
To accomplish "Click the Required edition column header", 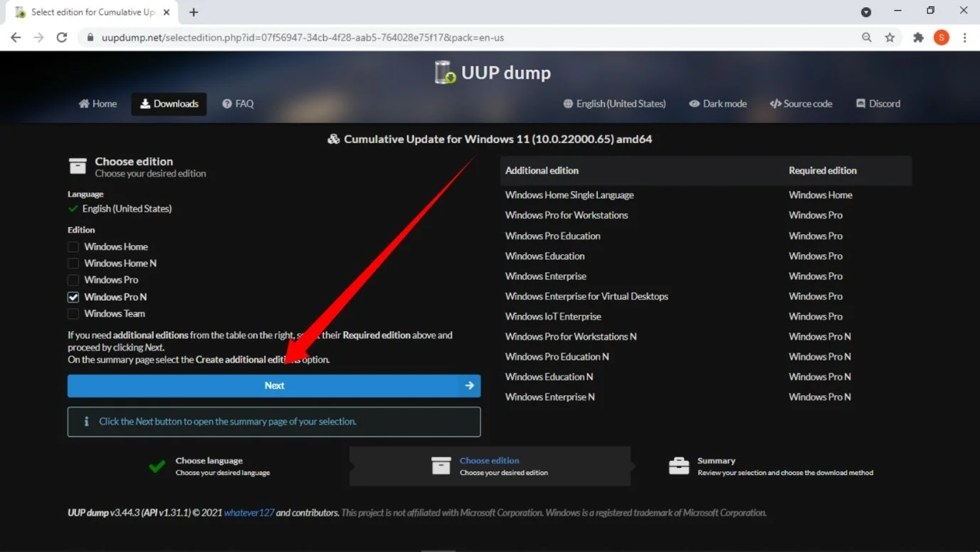I will [822, 171].
